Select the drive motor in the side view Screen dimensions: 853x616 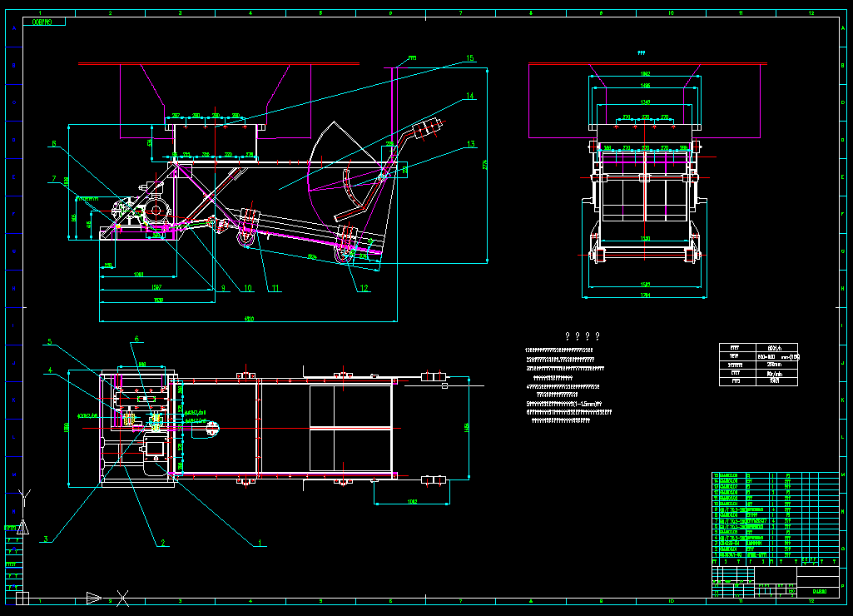click(x=157, y=211)
